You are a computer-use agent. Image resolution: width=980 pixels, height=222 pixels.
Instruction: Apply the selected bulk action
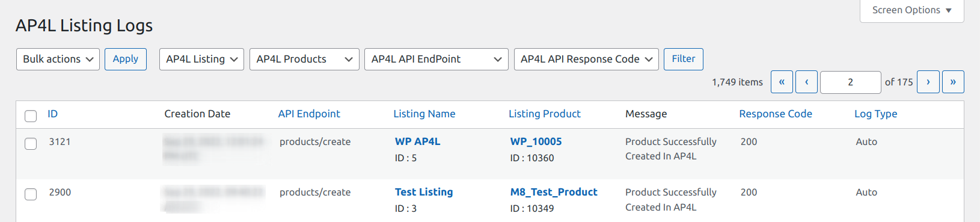point(126,59)
